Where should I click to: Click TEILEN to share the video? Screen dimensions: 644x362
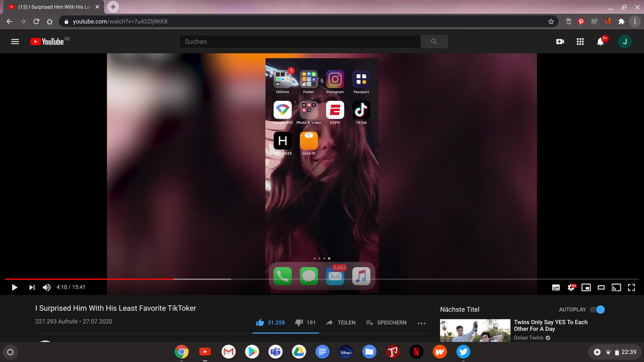[x=341, y=322]
